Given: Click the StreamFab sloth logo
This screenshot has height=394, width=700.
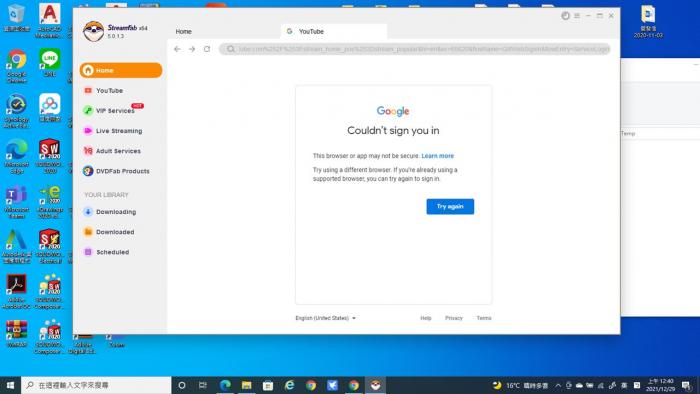Looking at the screenshot, I should point(93,31).
